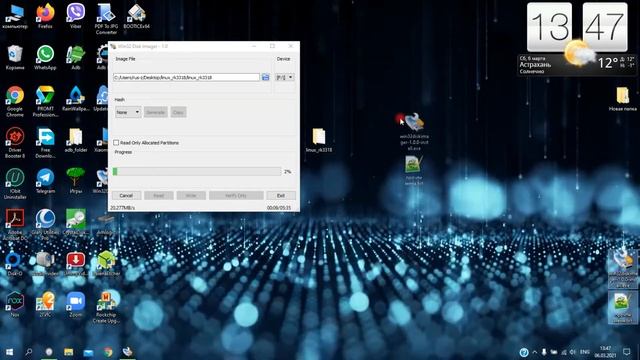Open the IObit Uninstaller desktop icon
Viewport: 640px width, 360px height.
15,184
